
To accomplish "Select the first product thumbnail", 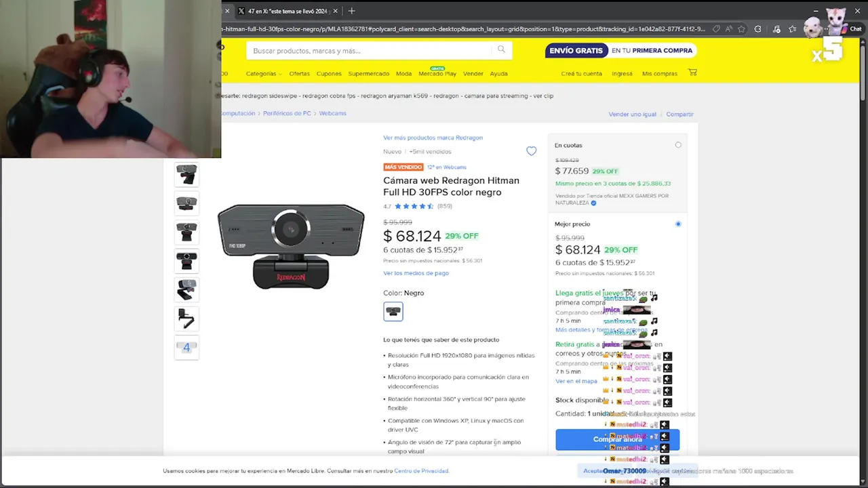I will coord(186,174).
